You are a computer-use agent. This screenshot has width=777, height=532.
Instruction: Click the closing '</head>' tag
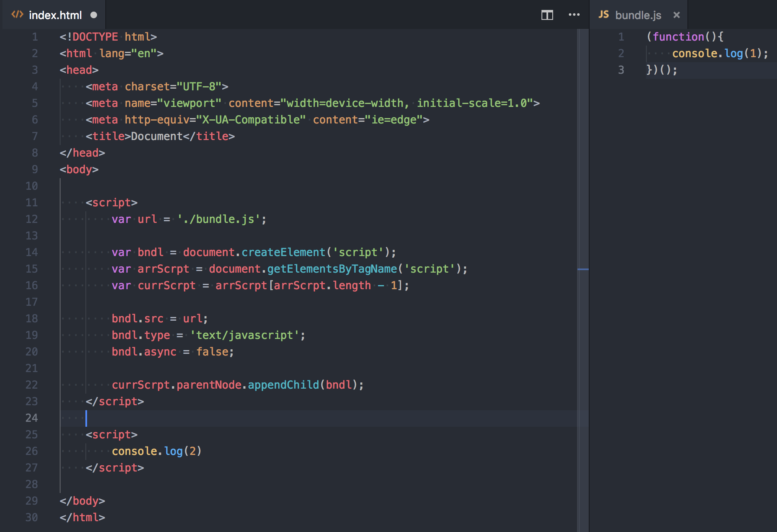(83, 153)
